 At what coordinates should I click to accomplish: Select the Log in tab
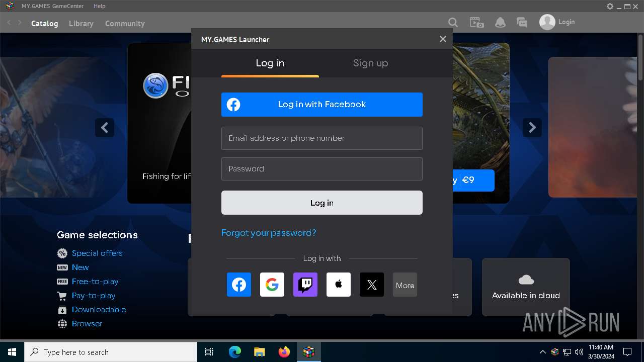pos(270,63)
